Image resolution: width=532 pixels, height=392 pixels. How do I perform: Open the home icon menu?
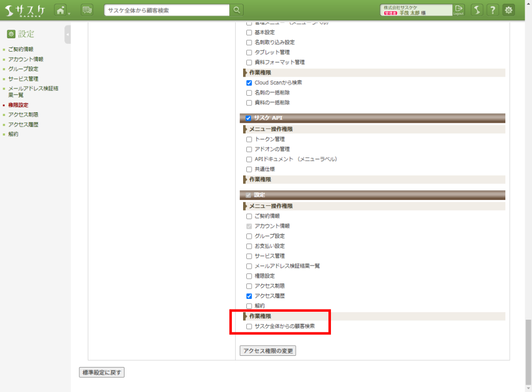[x=61, y=10]
